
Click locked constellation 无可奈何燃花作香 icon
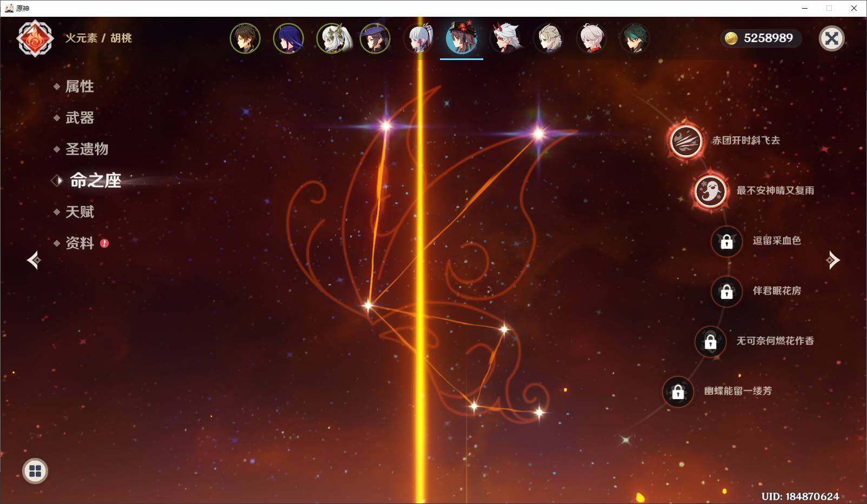(711, 341)
